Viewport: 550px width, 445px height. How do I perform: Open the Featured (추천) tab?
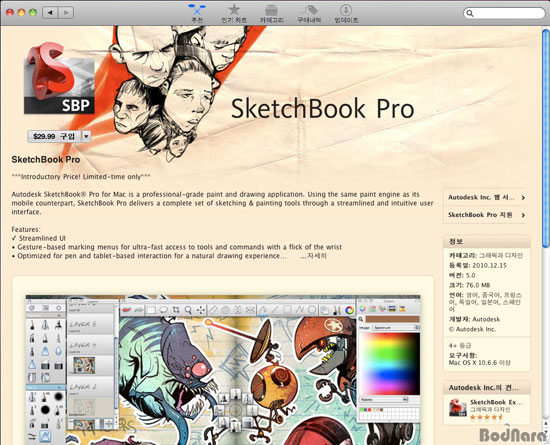[x=197, y=13]
